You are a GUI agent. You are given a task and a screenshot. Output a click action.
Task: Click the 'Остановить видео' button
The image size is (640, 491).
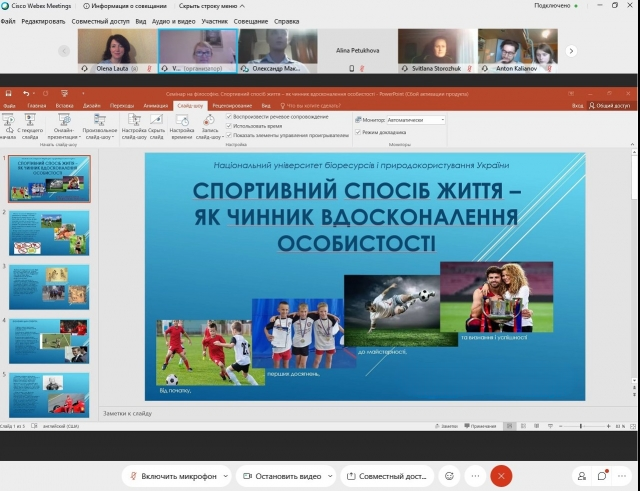(x=280, y=476)
